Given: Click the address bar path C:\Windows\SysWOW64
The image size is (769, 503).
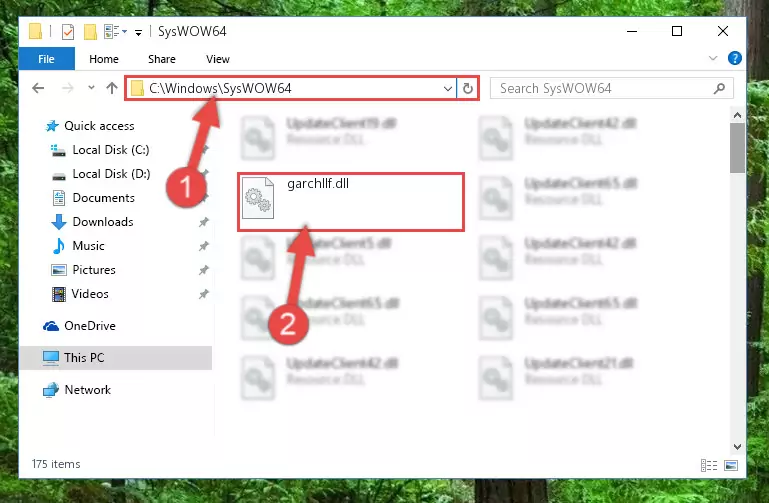Looking at the screenshot, I should click(220, 88).
